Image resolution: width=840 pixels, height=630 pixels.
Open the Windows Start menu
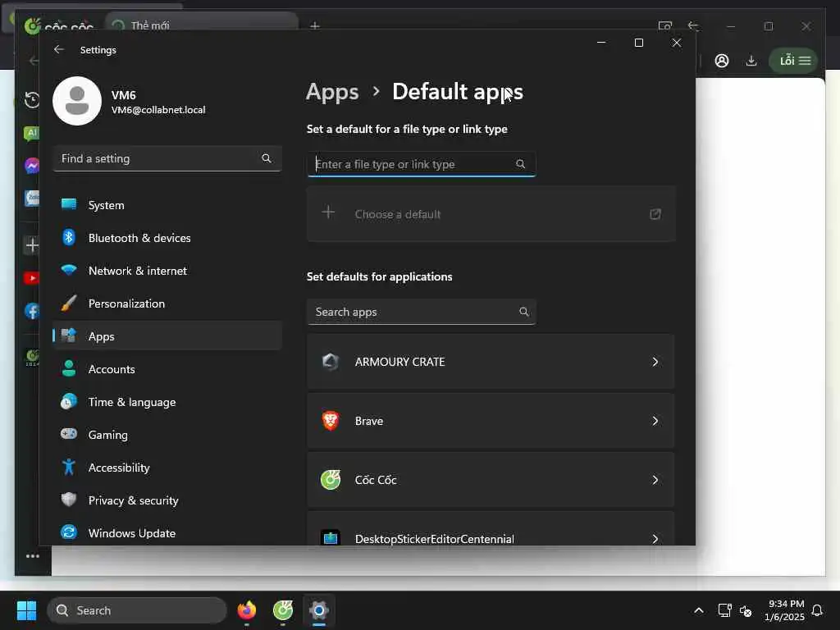(x=26, y=610)
